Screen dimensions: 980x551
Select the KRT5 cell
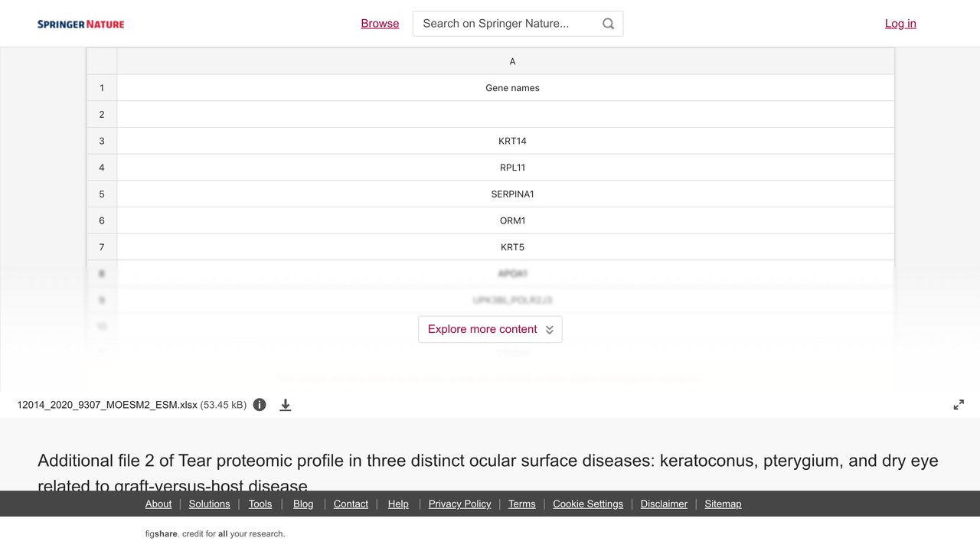(x=505, y=247)
